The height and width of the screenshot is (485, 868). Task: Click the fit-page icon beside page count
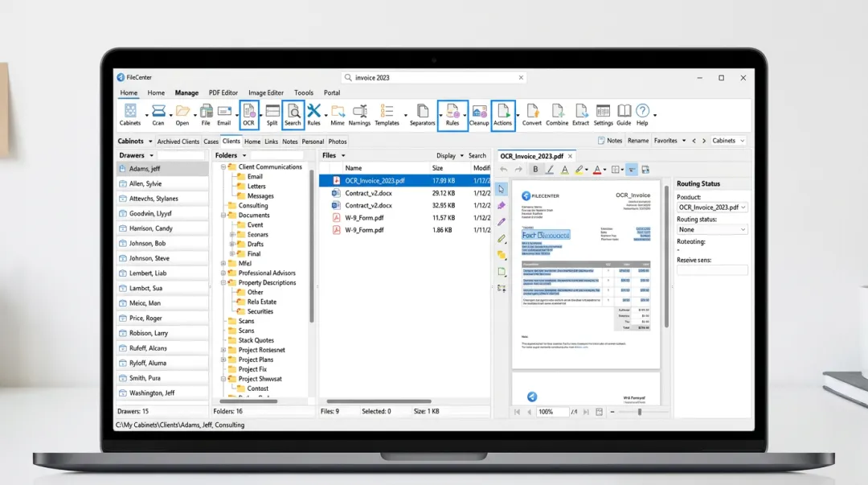[599, 412]
